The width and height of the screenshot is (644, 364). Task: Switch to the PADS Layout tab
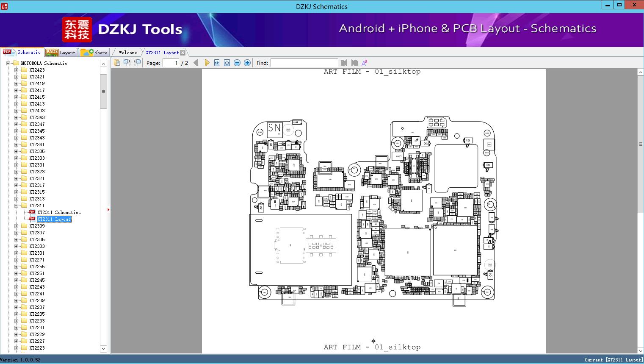click(61, 53)
